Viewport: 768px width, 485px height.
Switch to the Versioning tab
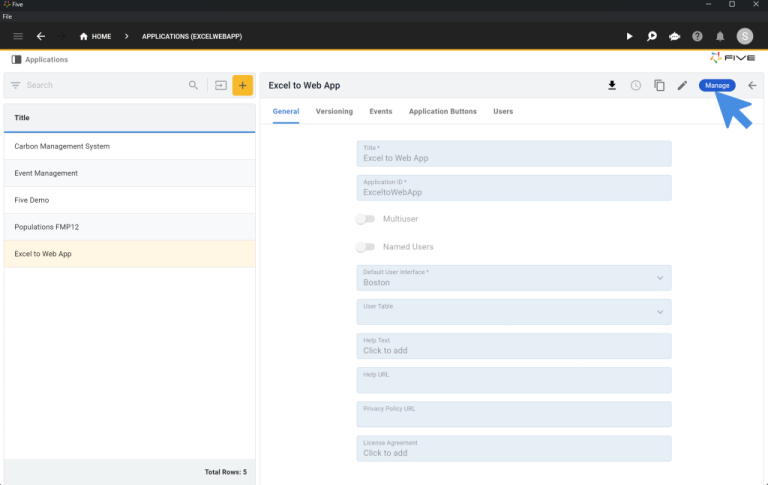tap(334, 111)
